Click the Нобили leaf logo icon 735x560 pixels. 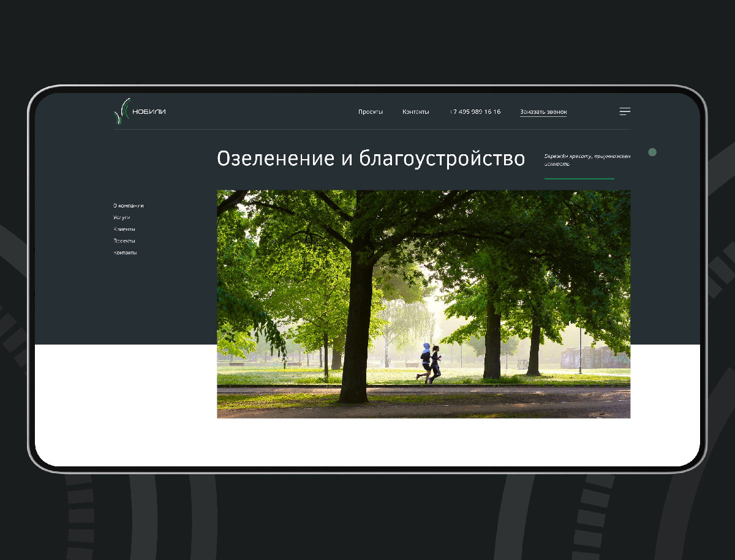click(x=122, y=111)
